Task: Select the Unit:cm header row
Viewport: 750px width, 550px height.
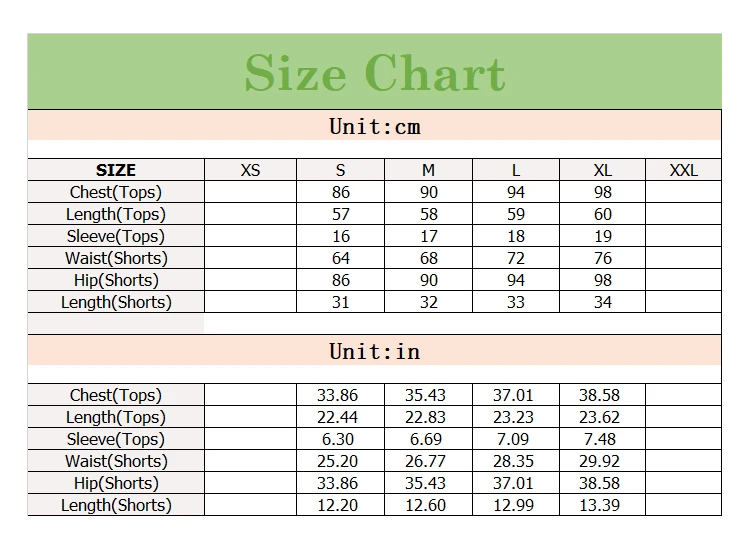Action: pos(375,126)
